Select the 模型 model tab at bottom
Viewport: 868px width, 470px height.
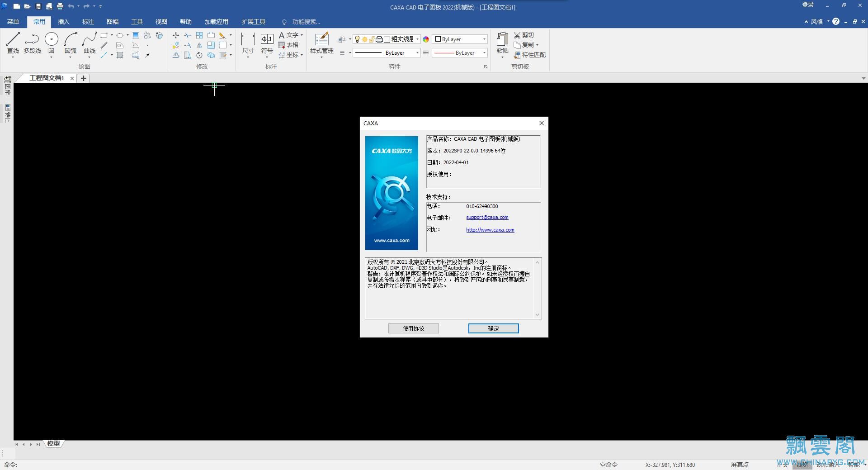53,444
